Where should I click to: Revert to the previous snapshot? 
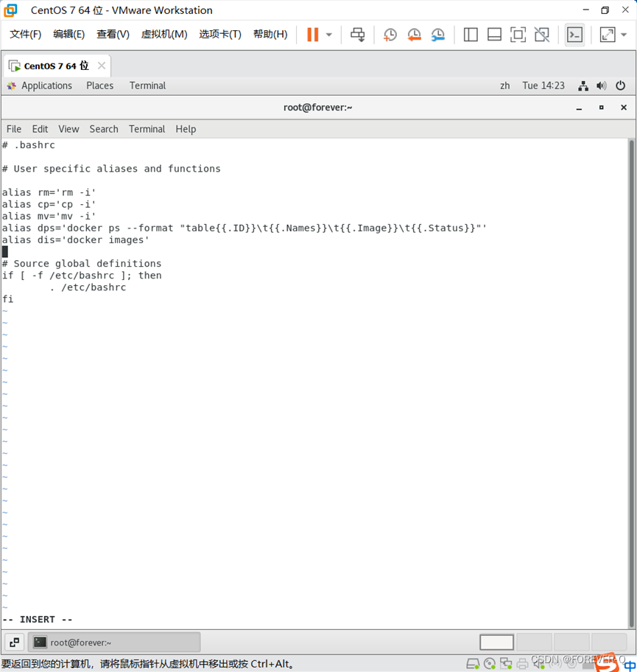pyautogui.click(x=415, y=35)
